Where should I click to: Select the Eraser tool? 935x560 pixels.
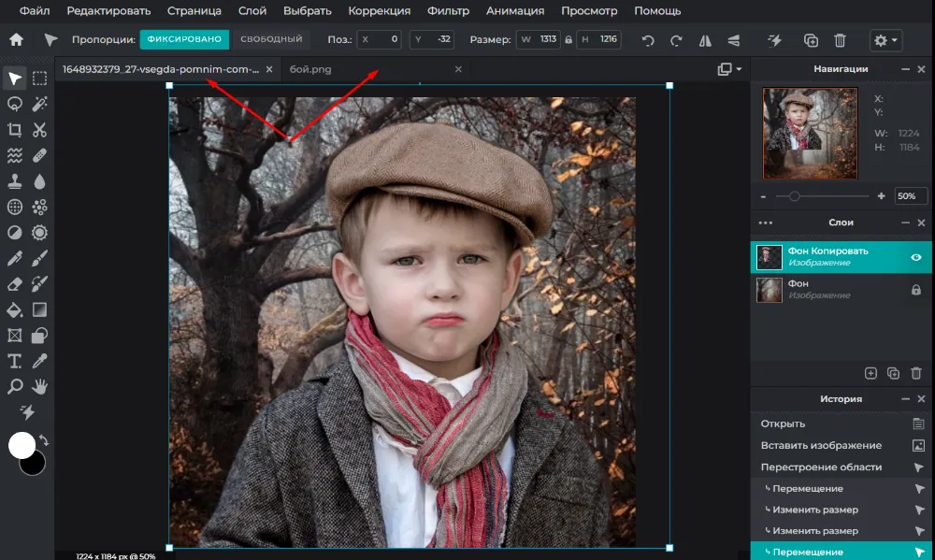click(15, 283)
